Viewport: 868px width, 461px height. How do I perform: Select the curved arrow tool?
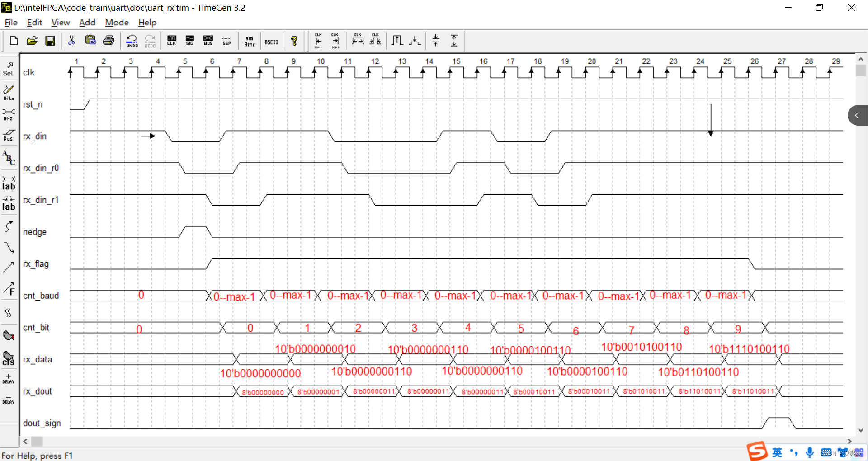[x=9, y=226]
